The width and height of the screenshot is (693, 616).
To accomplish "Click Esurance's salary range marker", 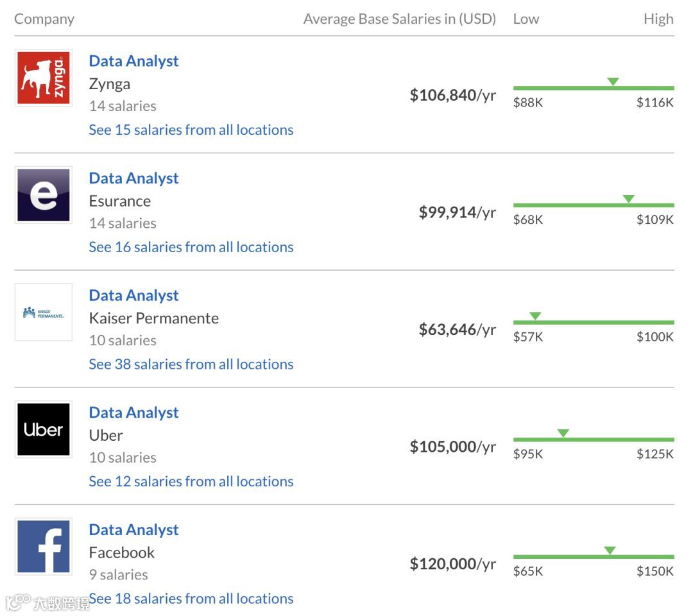I will pos(629,199).
